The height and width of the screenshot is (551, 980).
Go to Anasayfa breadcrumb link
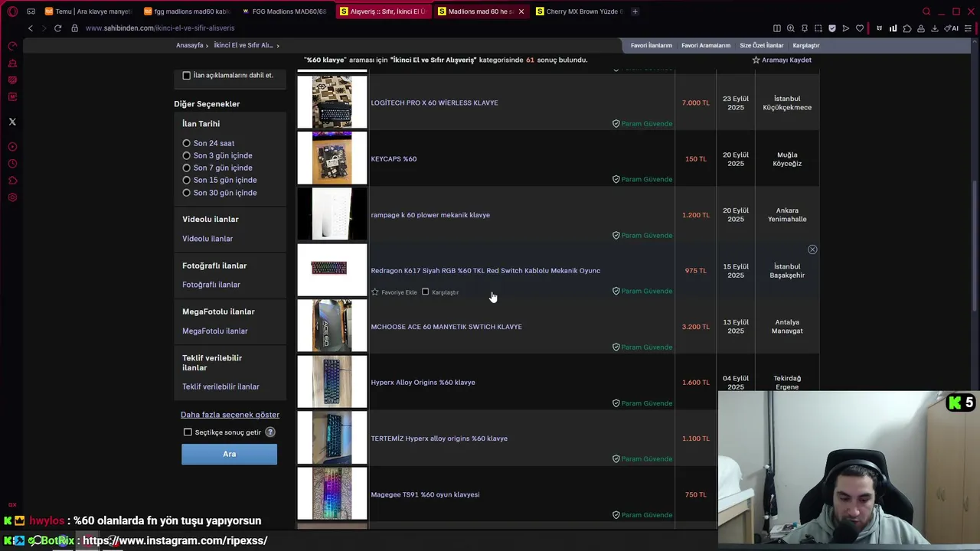(x=190, y=45)
